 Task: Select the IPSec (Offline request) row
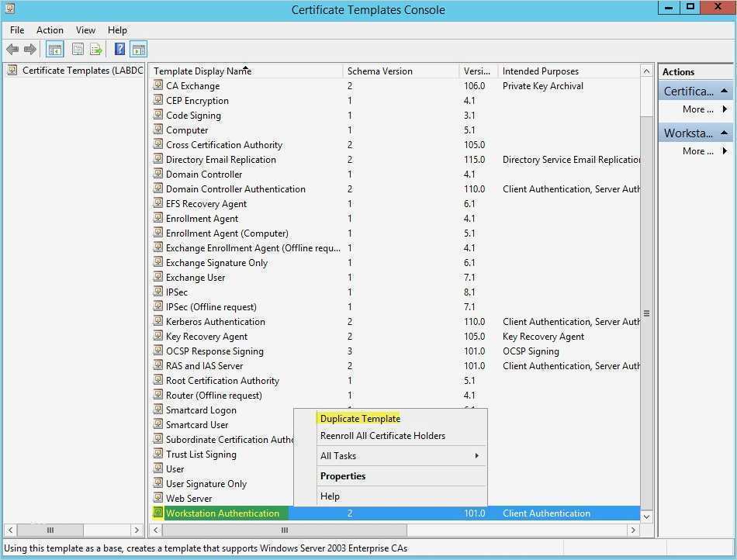[396, 307]
